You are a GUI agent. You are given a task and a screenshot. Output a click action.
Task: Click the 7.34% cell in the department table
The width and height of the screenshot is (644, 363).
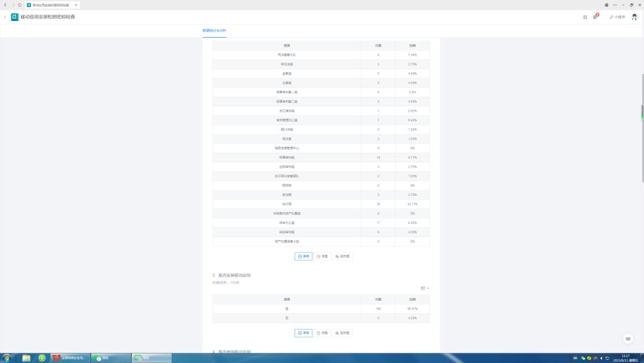point(413,55)
